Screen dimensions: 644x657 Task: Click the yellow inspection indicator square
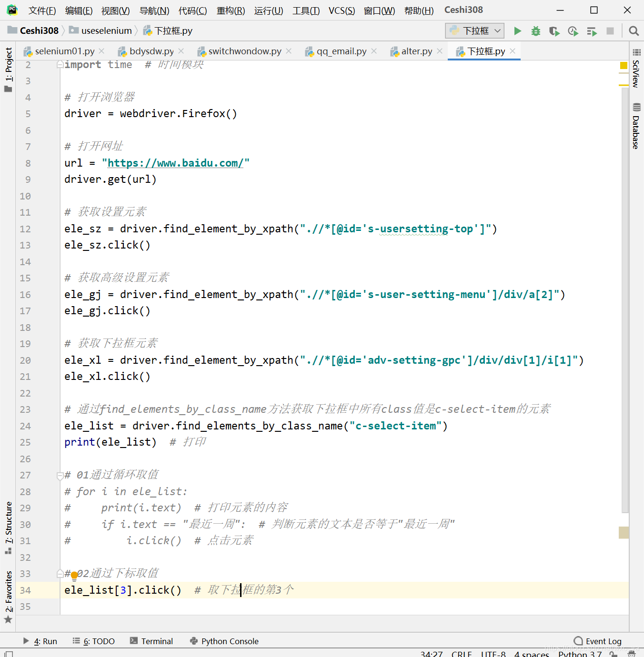click(x=624, y=66)
